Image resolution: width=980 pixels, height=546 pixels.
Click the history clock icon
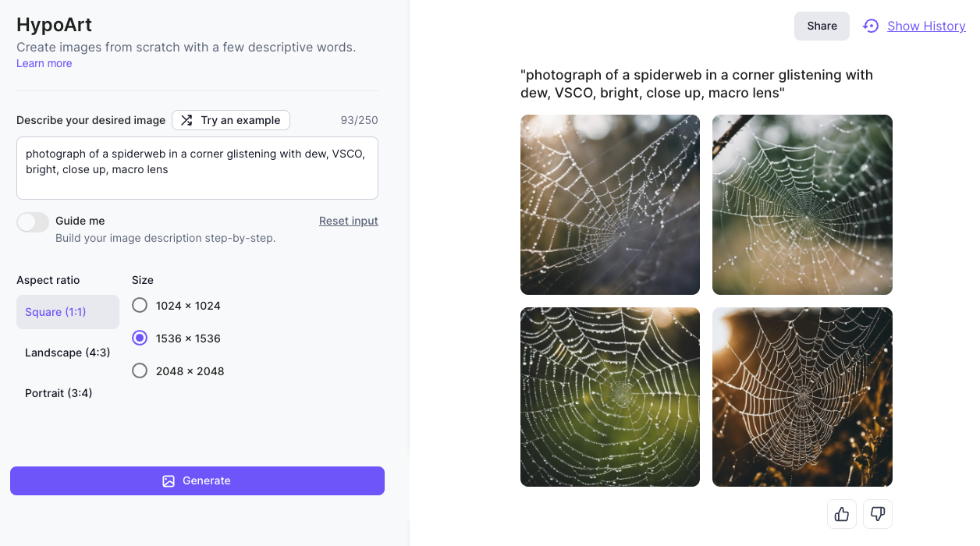click(871, 26)
